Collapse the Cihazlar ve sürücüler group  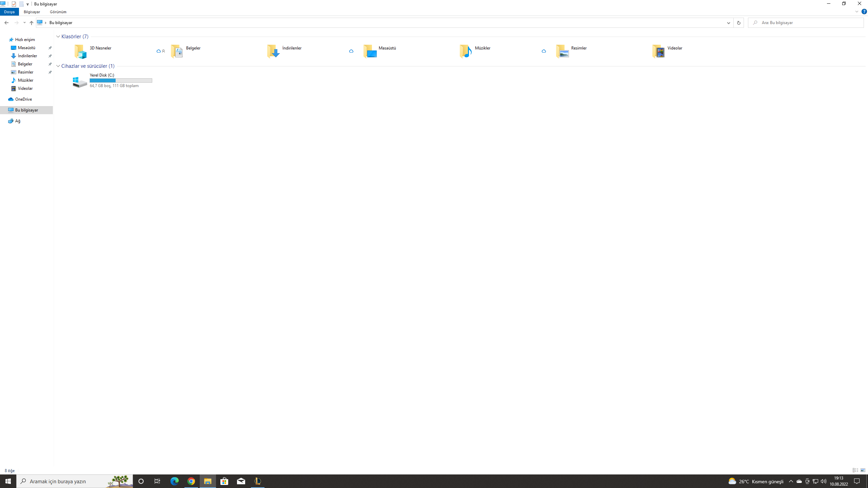(x=58, y=66)
